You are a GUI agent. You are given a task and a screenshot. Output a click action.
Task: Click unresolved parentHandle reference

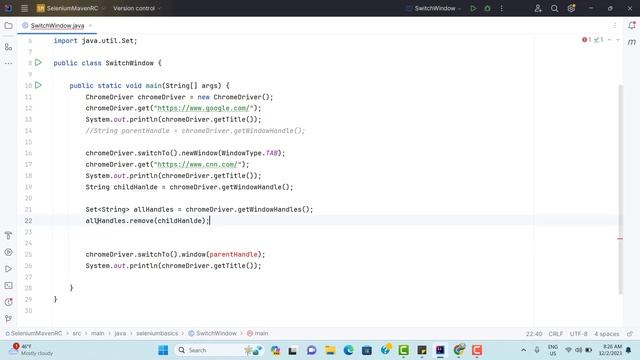233,254
